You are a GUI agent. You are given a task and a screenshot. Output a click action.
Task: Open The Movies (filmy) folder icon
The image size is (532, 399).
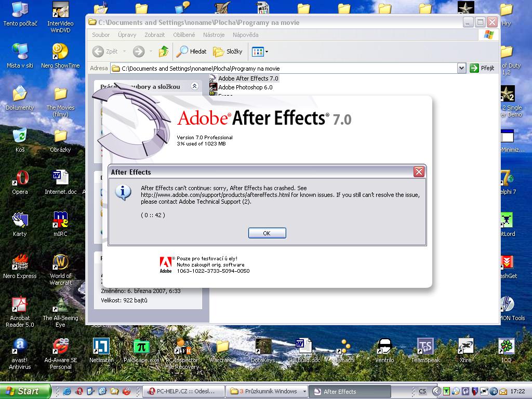[x=60, y=101]
